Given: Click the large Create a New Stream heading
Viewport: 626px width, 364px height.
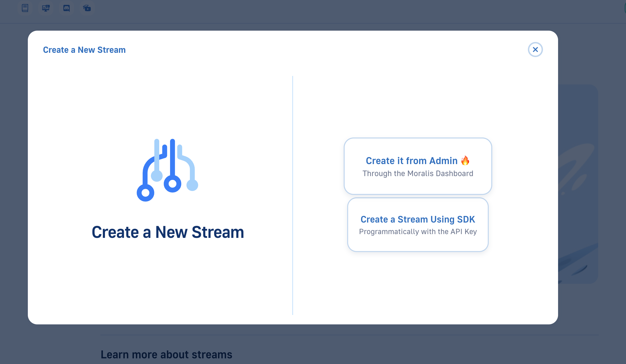Looking at the screenshot, I should [168, 232].
